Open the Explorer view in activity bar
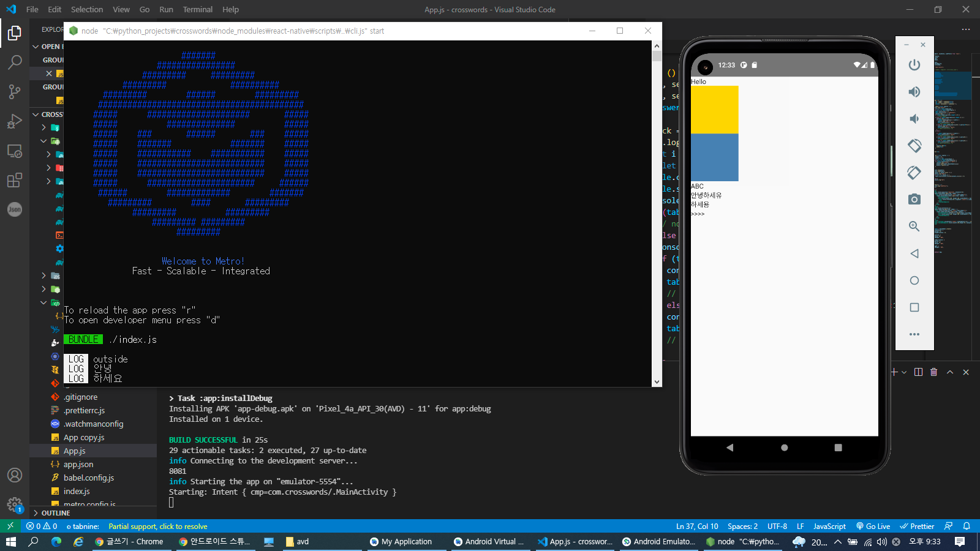 (15, 33)
